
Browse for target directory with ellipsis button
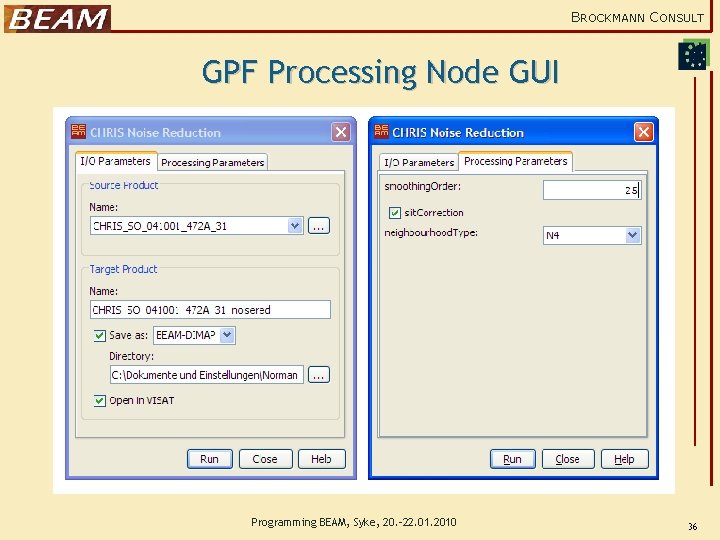[x=319, y=375]
